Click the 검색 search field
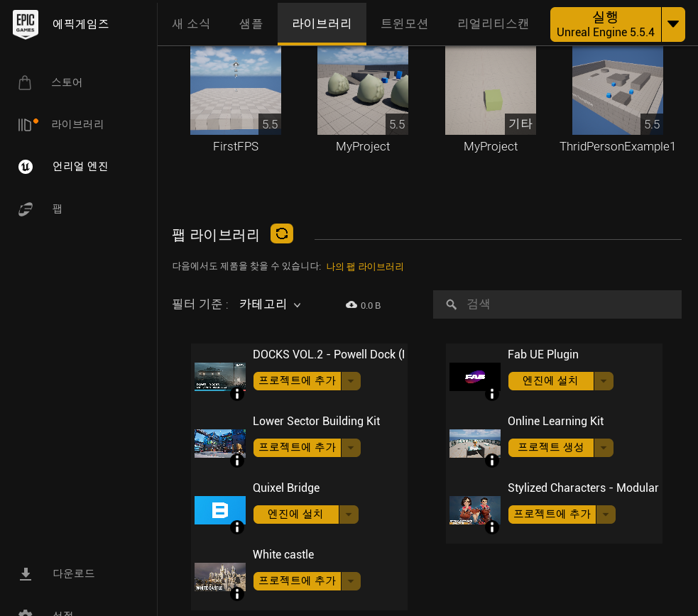This screenshot has height=616, width=698. click(x=557, y=304)
